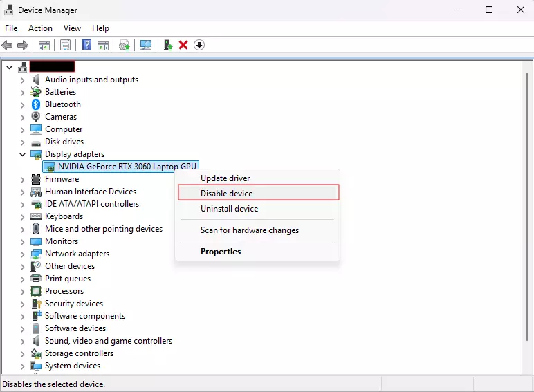Click the Cameras webcam icon

36,117
